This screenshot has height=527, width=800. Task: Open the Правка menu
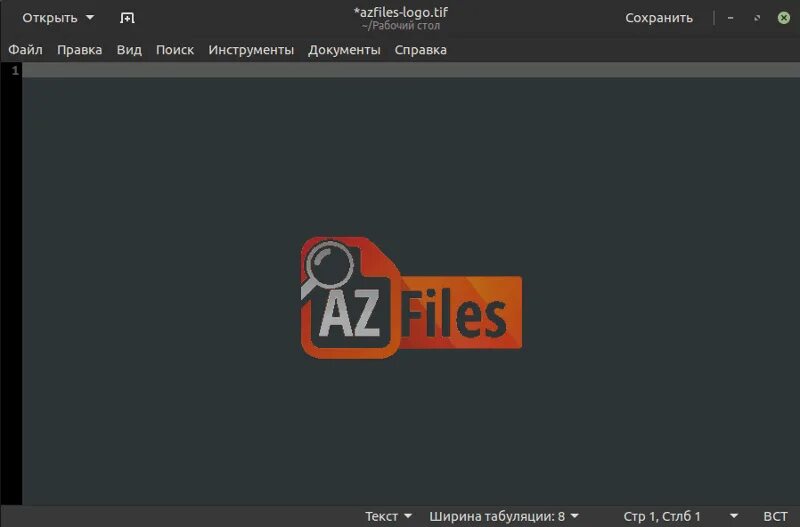pos(79,49)
